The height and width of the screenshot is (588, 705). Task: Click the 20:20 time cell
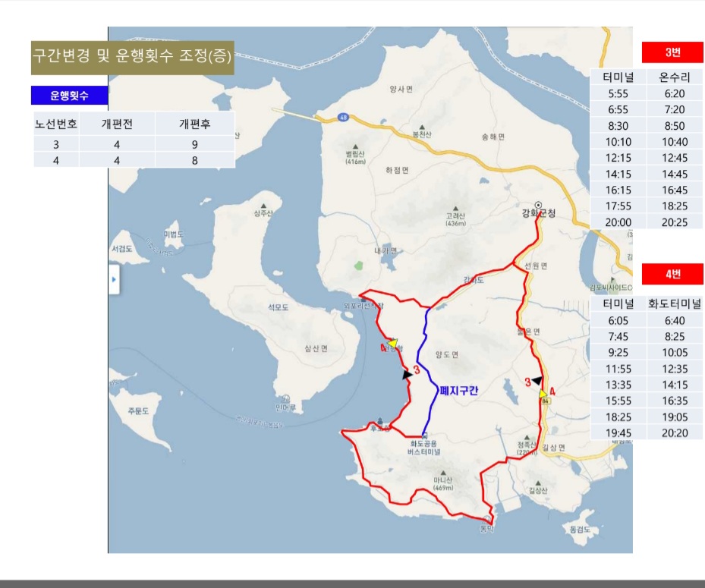pos(675,433)
